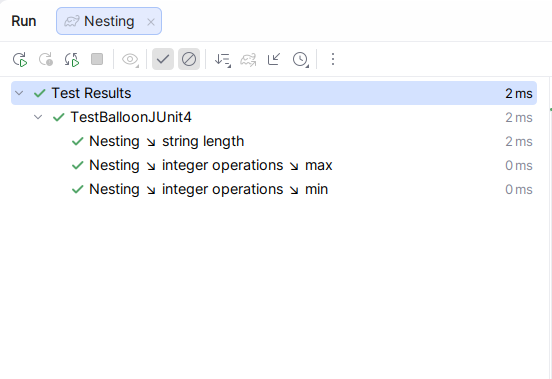Click the elephant icon in Nesting tab
The height and width of the screenshot is (379, 552).
coord(71,22)
